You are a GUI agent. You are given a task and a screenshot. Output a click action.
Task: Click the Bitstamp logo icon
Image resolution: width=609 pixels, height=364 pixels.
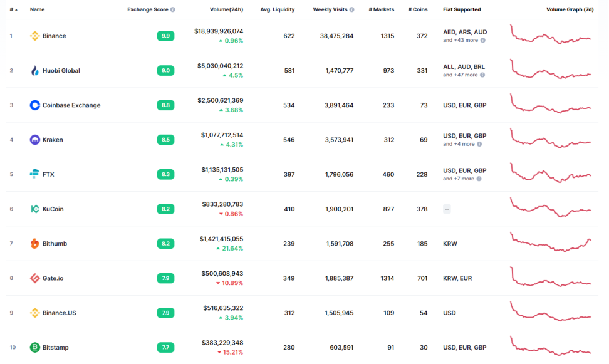click(34, 347)
